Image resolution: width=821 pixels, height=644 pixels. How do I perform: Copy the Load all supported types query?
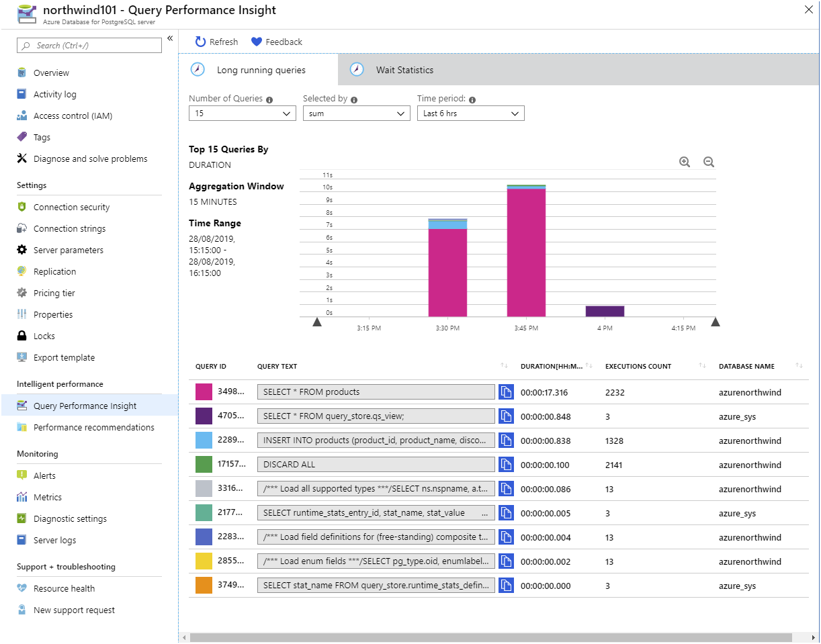[x=506, y=489]
